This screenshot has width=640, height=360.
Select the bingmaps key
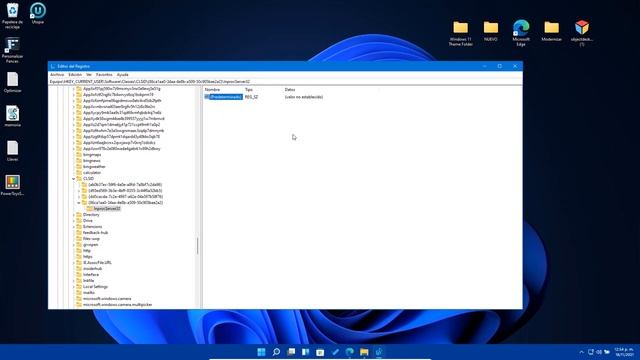(x=92, y=155)
